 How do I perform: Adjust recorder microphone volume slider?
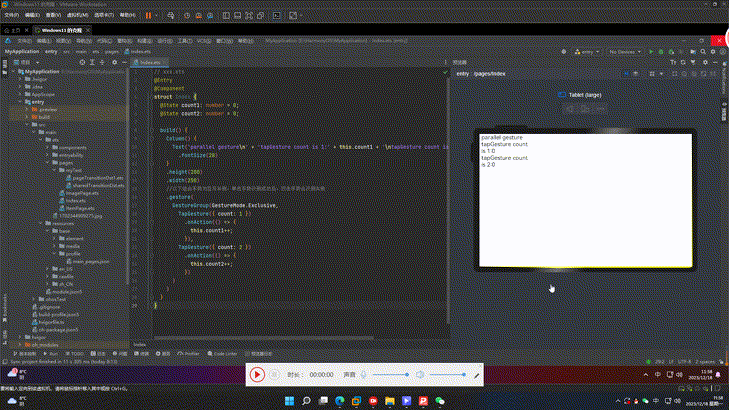pos(391,375)
